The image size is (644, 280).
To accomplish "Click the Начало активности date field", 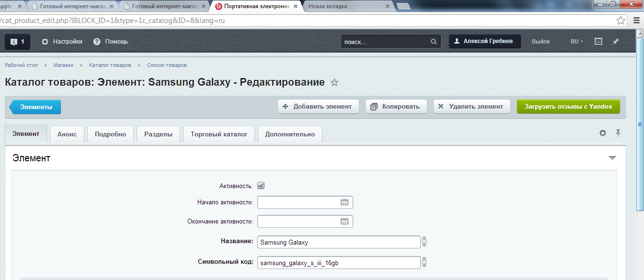I will click(x=305, y=202).
